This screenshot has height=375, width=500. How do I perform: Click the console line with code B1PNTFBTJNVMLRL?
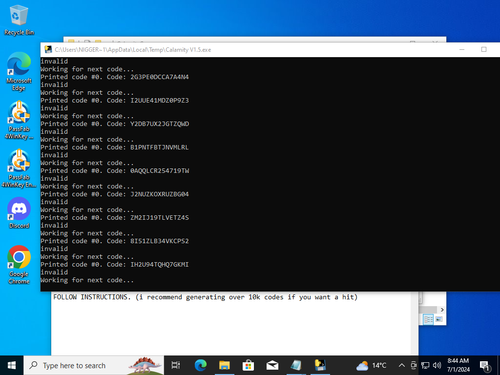point(115,147)
